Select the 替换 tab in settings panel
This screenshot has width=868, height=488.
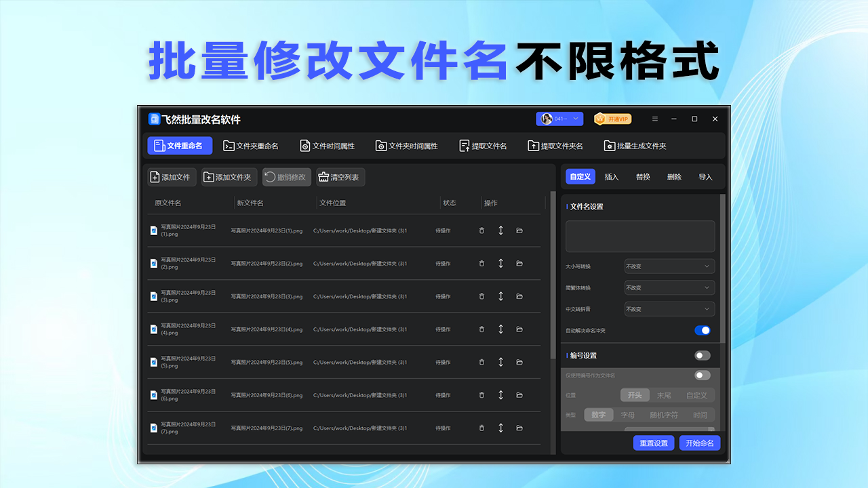coord(643,177)
